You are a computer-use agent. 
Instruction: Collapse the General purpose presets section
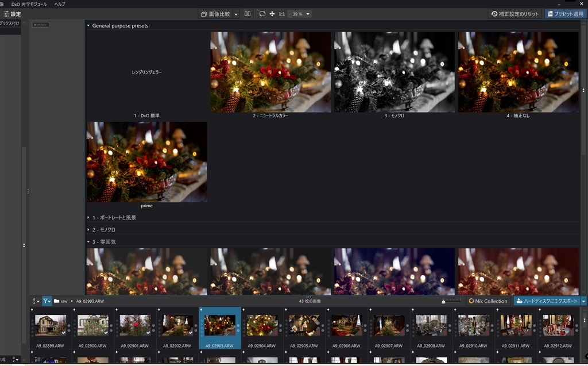(88, 25)
